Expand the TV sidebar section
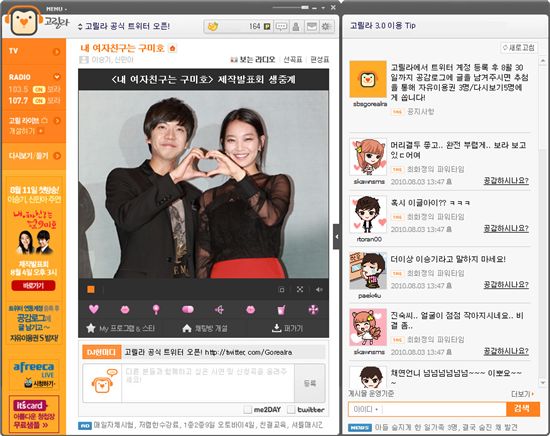 pos(56,52)
